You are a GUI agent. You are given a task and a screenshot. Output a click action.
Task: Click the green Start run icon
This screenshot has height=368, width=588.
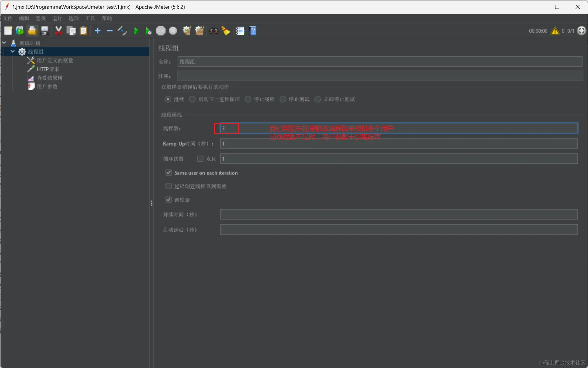tap(136, 31)
